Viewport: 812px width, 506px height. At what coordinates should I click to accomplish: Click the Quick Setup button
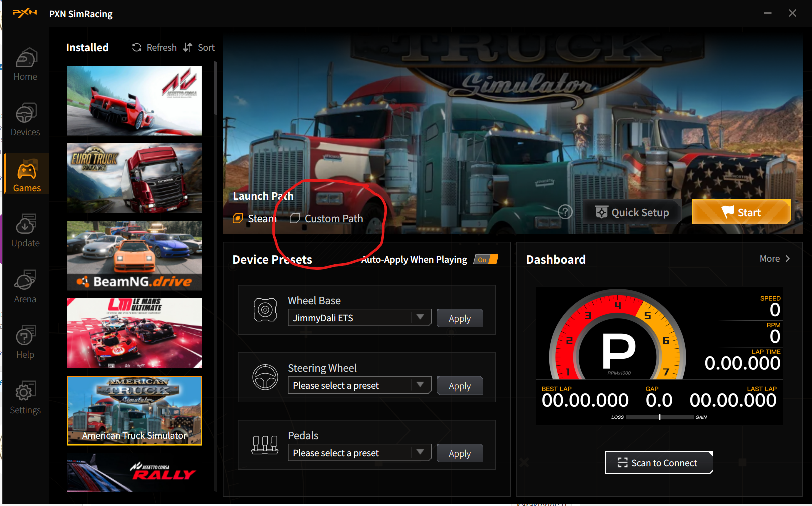632,212
